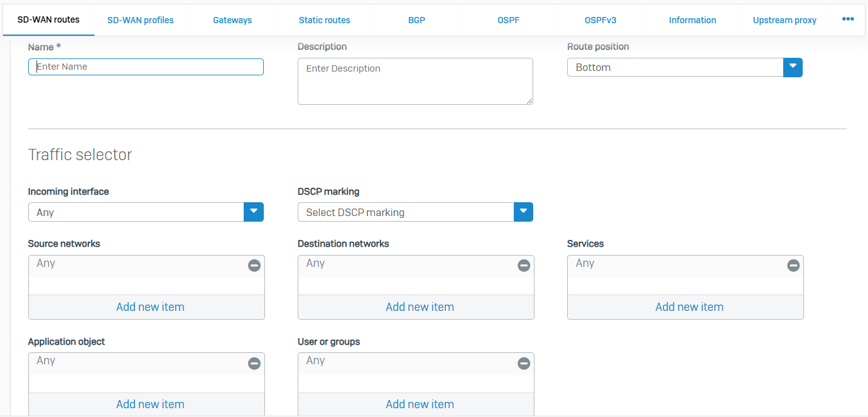Remove Any from Source networks list
The height and width of the screenshot is (417, 868).
pyautogui.click(x=254, y=266)
